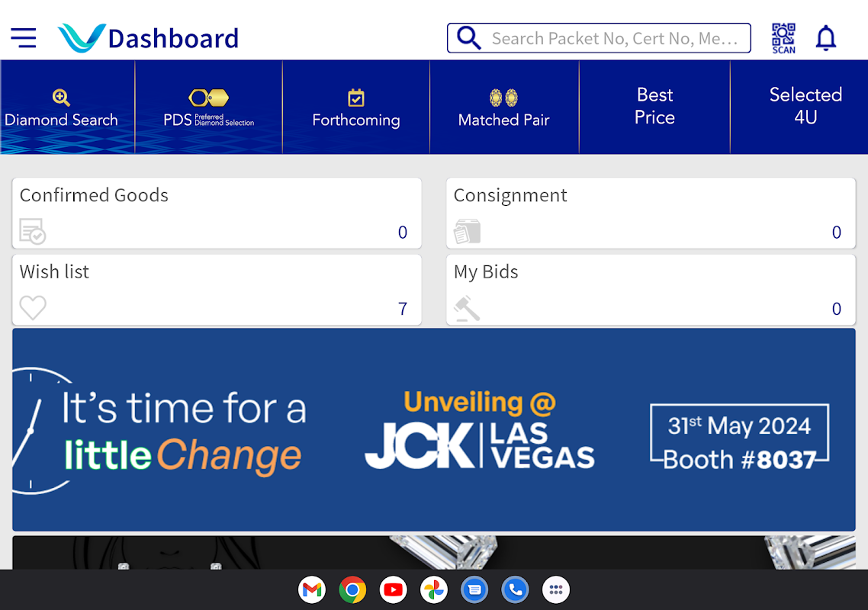Screen dimensions: 868x610
Task: Click the Dashboard title text
Action: (173, 39)
